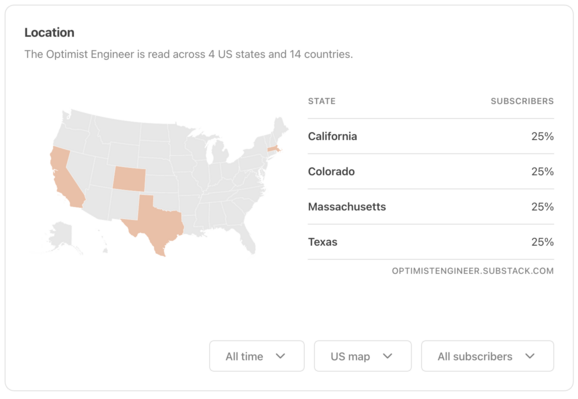Click the chevron beside All time
This screenshot has width=578, height=399.
tap(281, 356)
